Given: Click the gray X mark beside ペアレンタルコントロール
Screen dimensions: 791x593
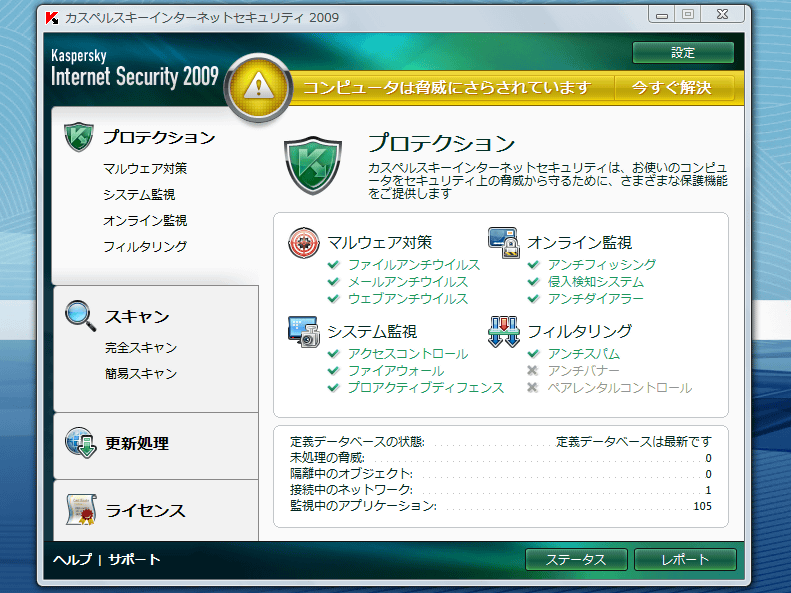Looking at the screenshot, I should [533, 388].
